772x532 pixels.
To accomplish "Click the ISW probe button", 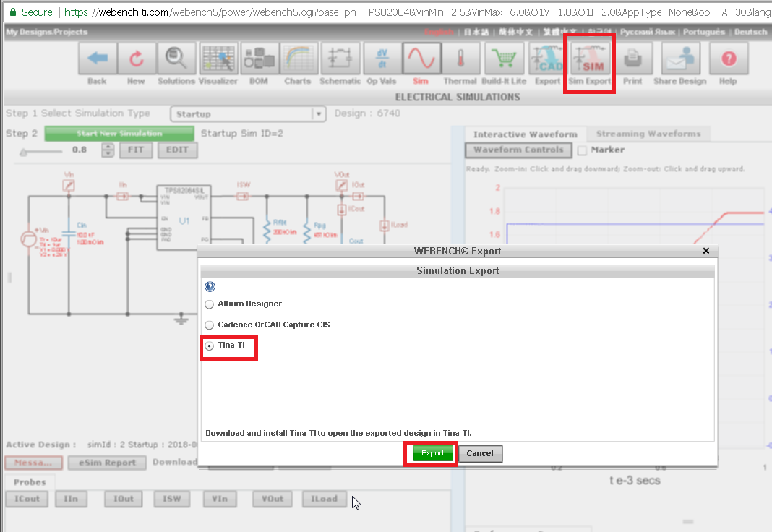I will point(172,499).
